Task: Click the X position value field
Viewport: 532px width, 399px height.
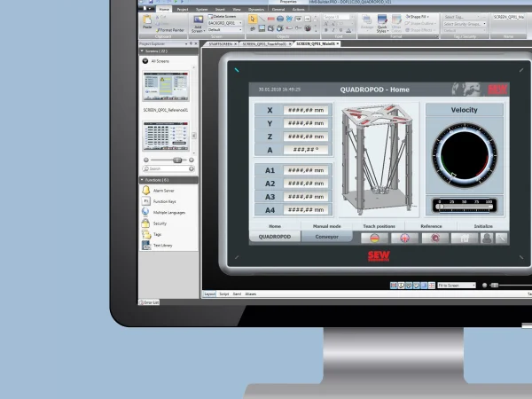Action: tap(306, 110)
